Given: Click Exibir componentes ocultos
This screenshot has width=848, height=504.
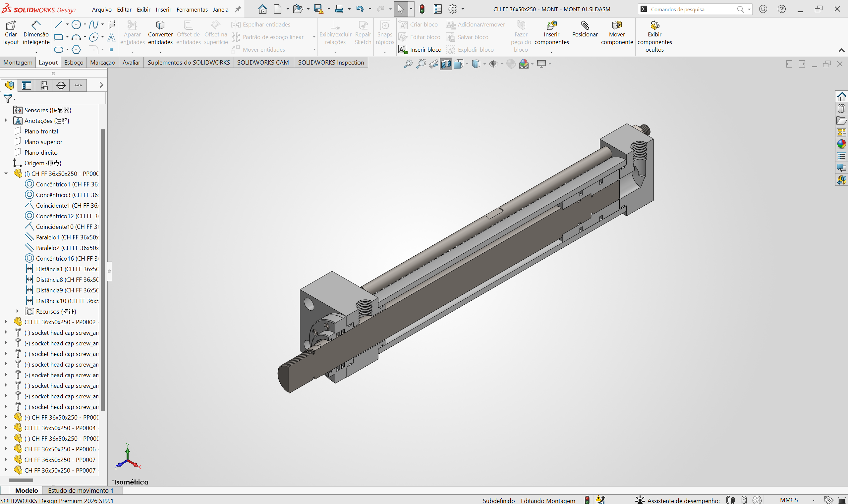Looking at the screenshot, I should coord(654,36).
